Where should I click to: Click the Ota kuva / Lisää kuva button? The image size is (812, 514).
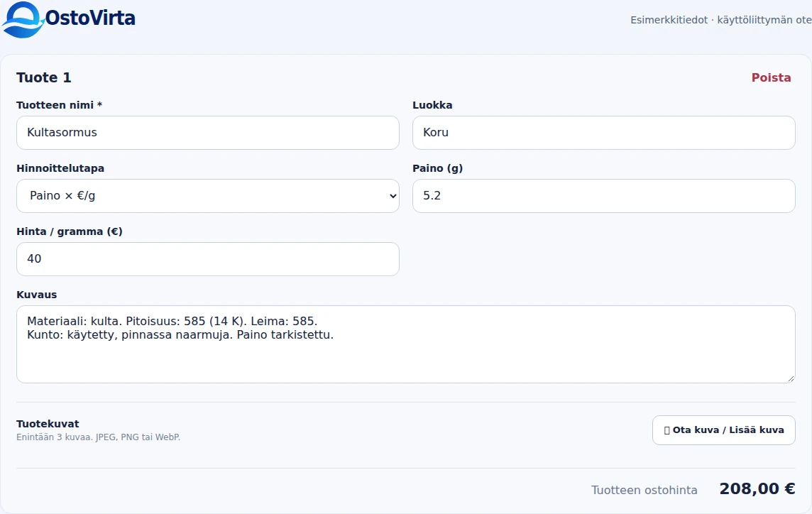tap(723, 430)
